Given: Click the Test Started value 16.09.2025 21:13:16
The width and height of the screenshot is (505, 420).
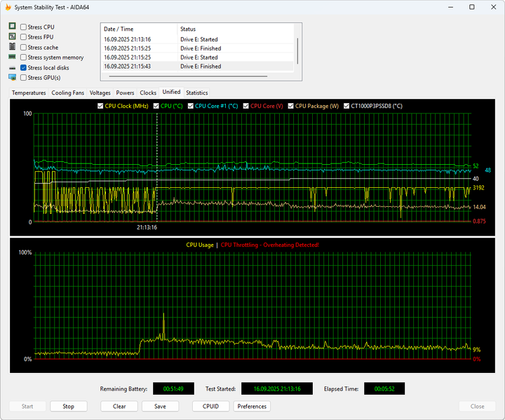Looking at the screenshot, I should 277,388.
